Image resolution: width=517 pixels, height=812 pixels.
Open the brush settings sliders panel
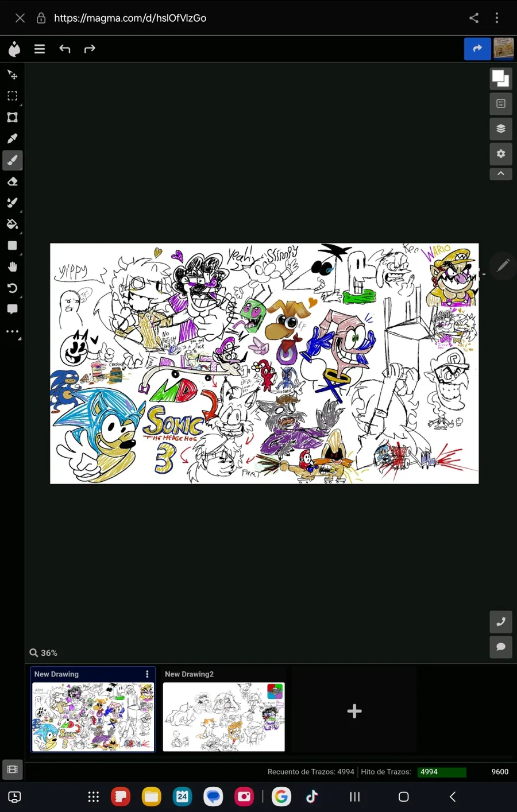(x=501, y=103)
